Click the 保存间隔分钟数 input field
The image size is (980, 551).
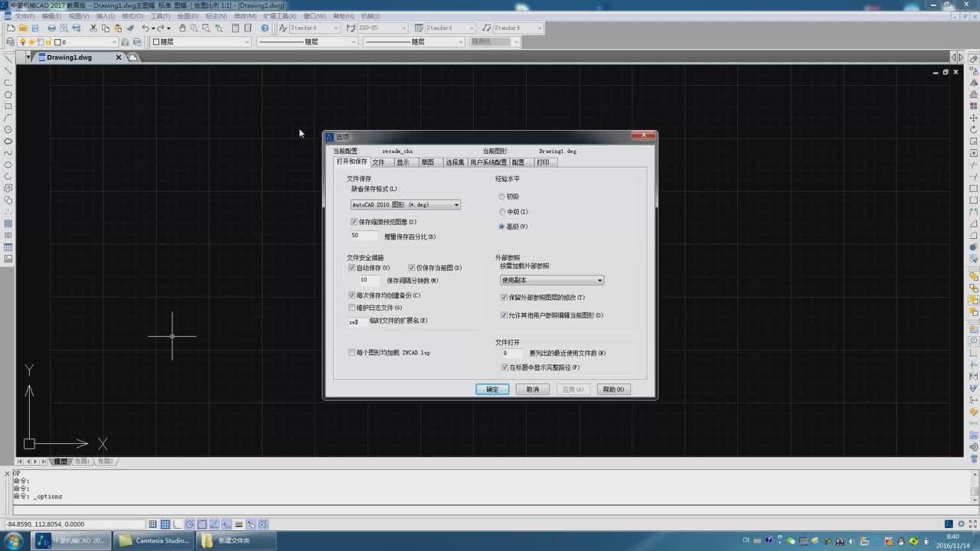click(x=370, y=280)
